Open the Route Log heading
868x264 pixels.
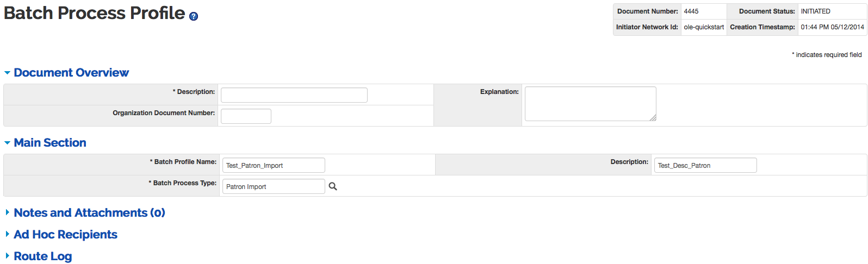point(43,256)
